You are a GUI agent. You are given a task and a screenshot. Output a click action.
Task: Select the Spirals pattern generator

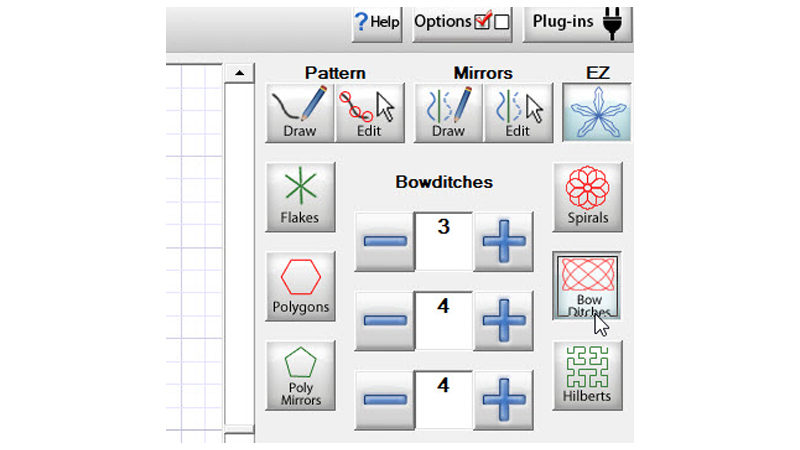click(x=587, y=196)
